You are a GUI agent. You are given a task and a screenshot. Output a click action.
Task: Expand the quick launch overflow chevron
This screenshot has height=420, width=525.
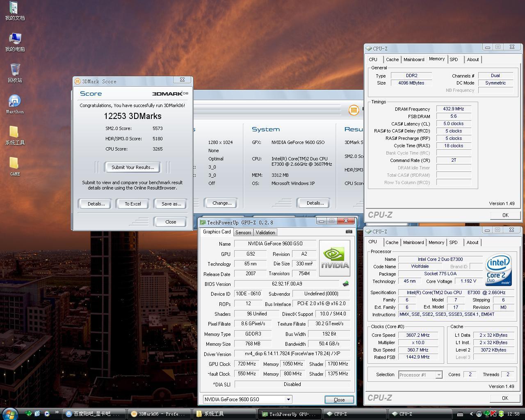(56, 413)
